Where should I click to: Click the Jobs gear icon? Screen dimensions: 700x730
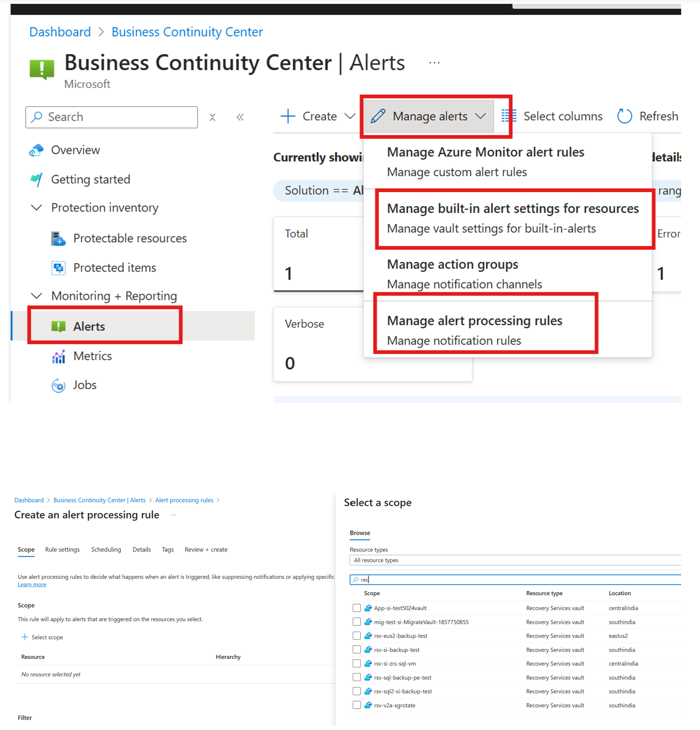tap(58, 385)
